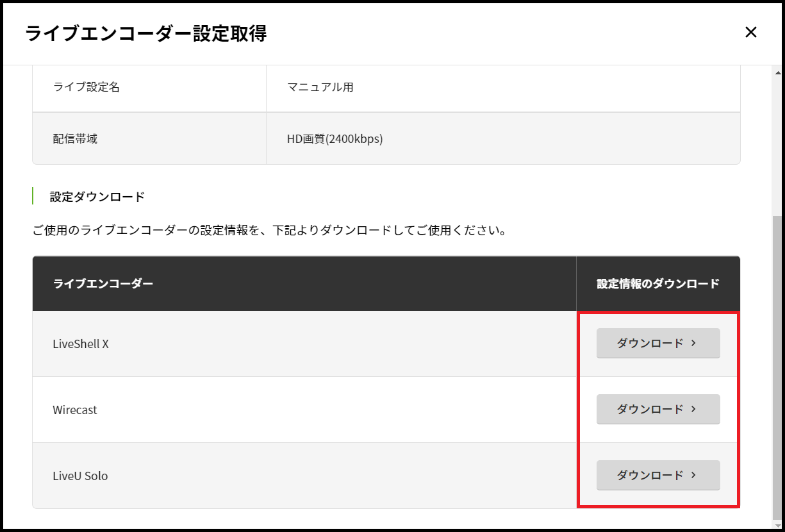785x532 pixels.
Task: Click the 設定情報のダウンロード column header
Action: point(658,283)
